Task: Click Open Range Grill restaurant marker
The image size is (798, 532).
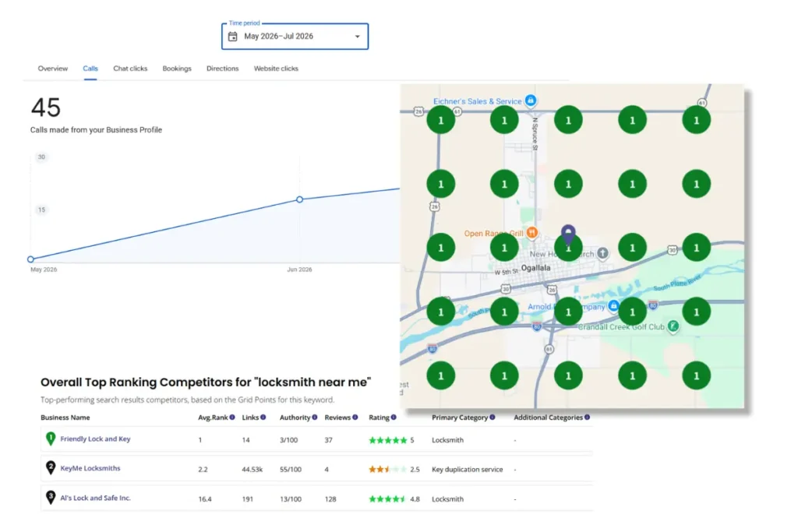Action: (x=531, y=232)
